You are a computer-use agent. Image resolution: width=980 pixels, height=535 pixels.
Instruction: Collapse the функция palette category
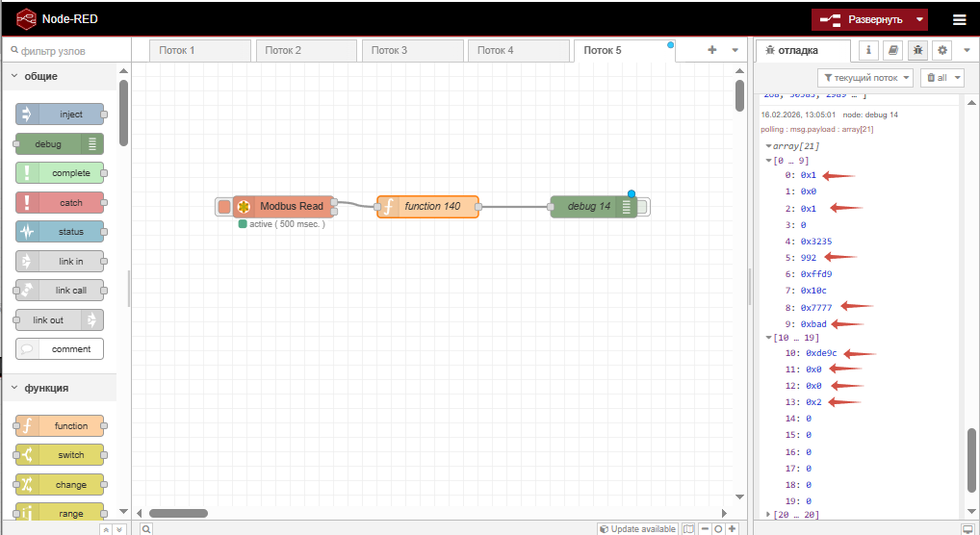[x=14, y=388]
